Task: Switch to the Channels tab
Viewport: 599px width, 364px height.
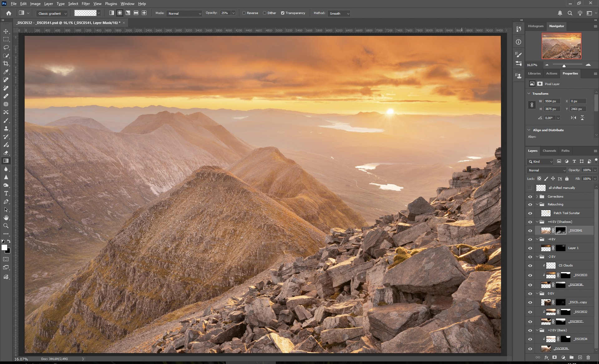Action: [x=549, y=151]
